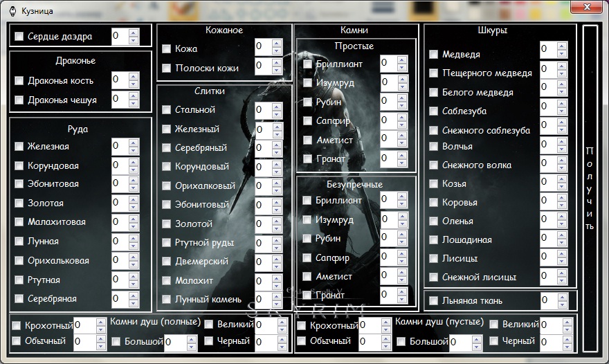Decrease the Малахит ingot count

pyautogui.click(x=277, y=286)
